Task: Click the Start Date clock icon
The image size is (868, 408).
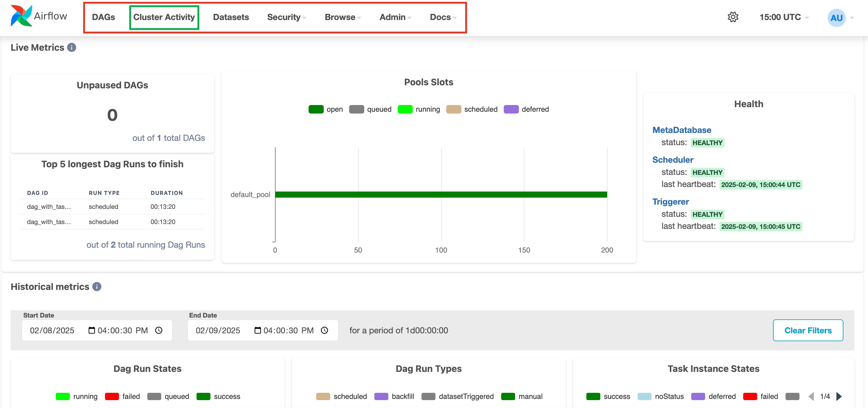Action: click(159, 330)
